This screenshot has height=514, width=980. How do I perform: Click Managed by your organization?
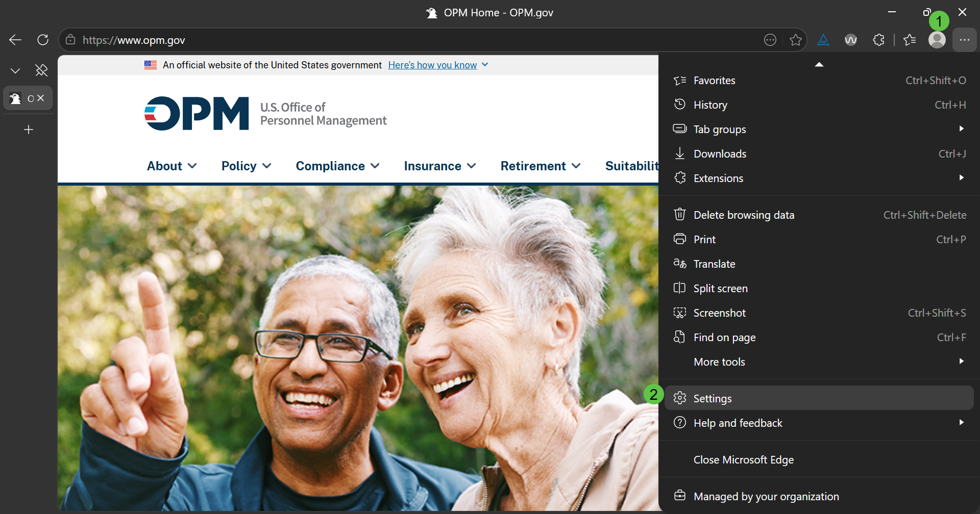tap(819, 497)
